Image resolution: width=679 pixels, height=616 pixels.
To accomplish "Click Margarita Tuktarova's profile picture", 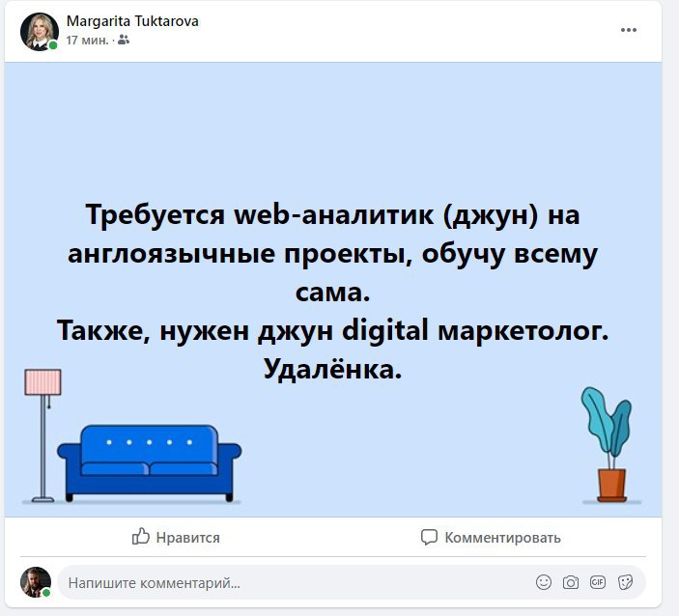I will pos(40,32).
